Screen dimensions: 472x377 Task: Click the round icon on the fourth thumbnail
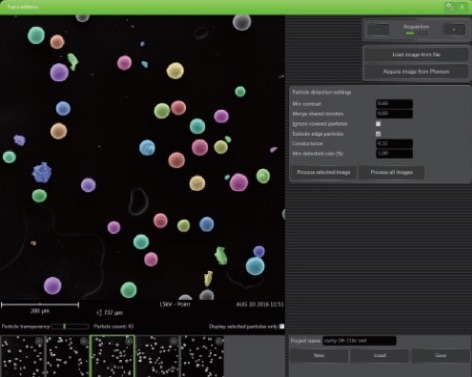(174, 341)
